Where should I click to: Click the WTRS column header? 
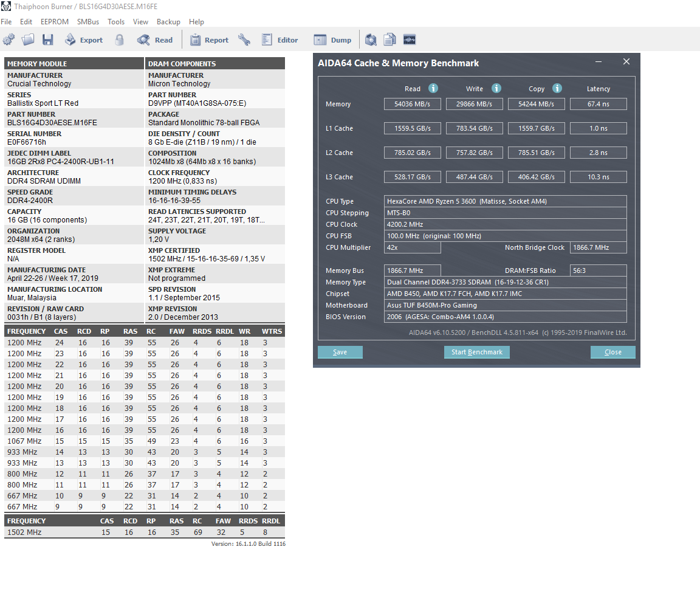272,331
